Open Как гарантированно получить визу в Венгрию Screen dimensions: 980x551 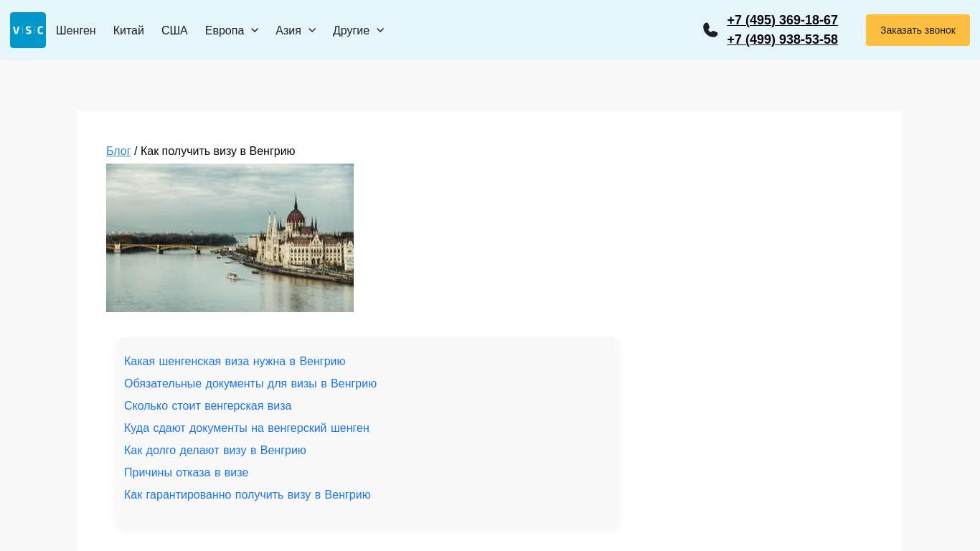coord(248,494)
